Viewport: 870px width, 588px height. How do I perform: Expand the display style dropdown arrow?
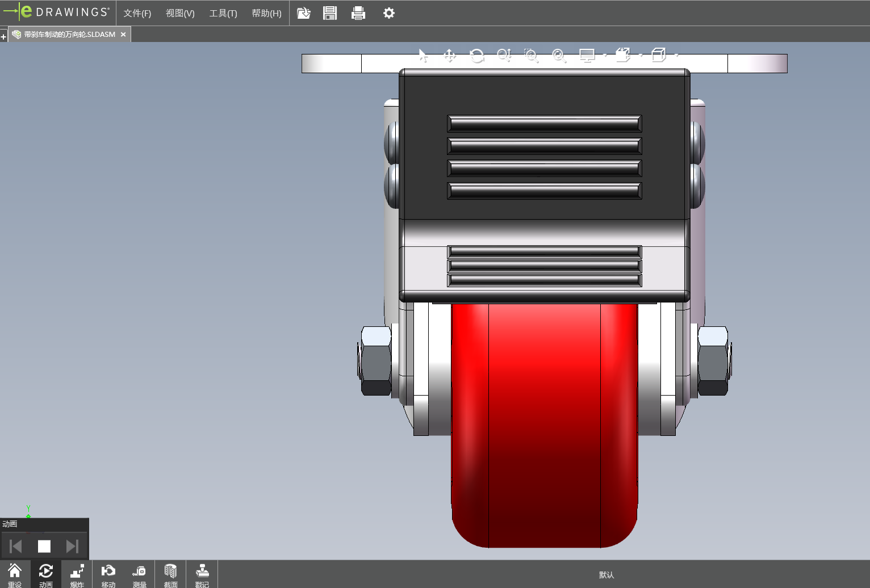605,56
